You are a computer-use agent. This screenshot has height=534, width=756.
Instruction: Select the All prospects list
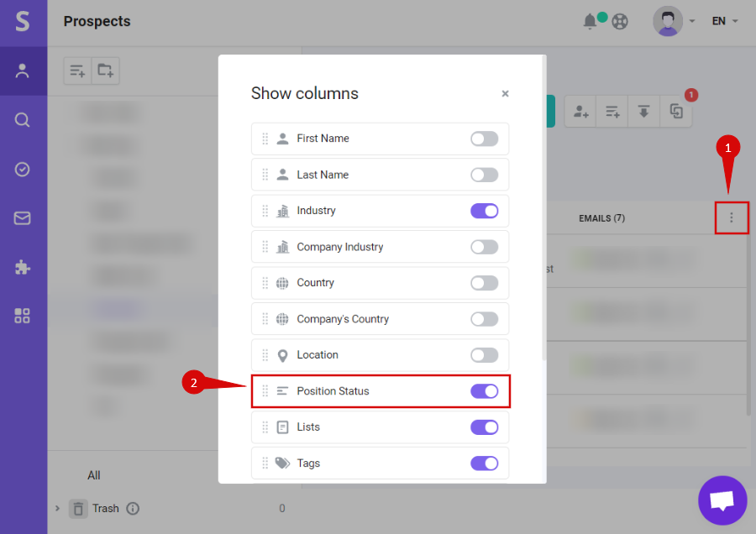[94, 475]
